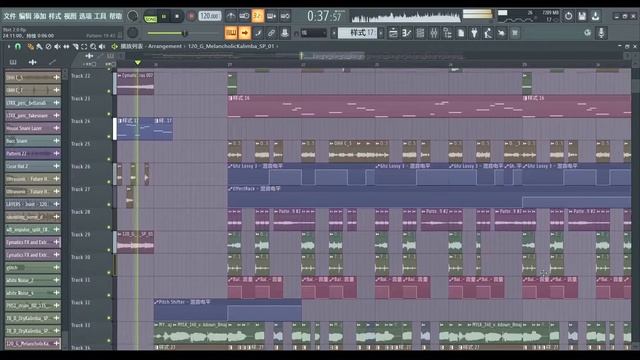Toggle the playlist magnet snap icon

coord(18,47)
